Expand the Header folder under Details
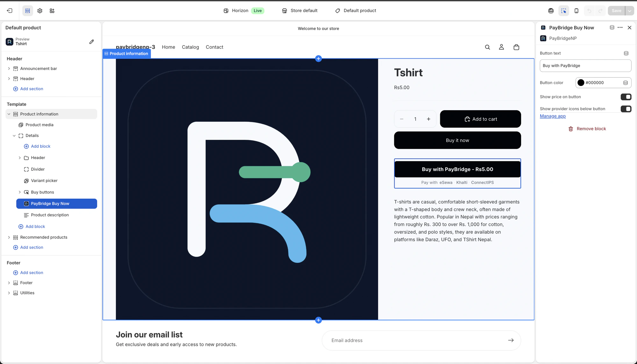The image size is (637, 364). (20, 158)
